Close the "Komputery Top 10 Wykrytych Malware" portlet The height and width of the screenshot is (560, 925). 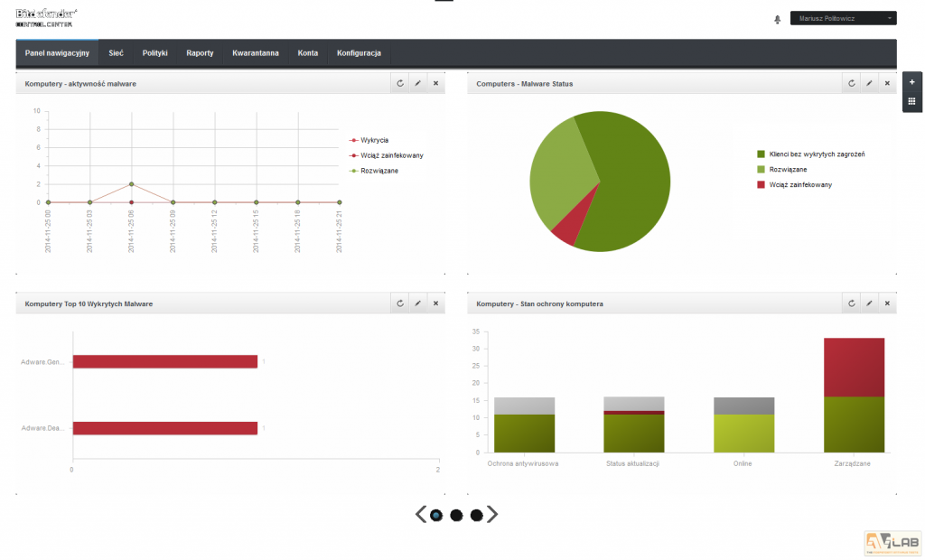pos(435,303)
